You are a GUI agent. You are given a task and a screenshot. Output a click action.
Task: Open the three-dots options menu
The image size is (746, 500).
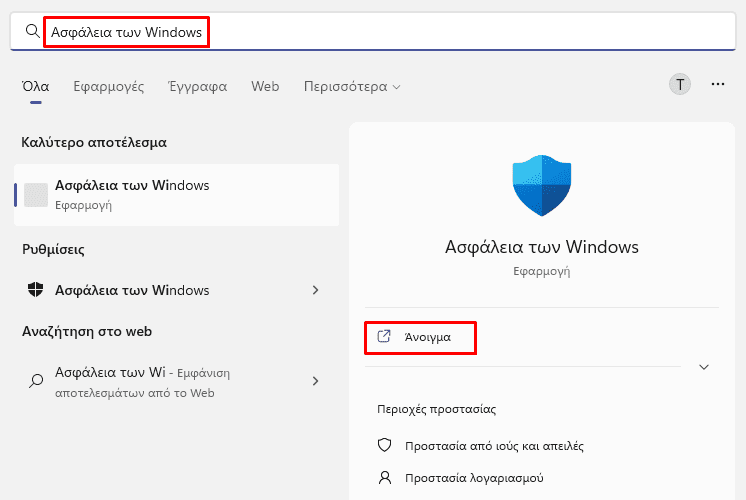[x=717, y=84]
